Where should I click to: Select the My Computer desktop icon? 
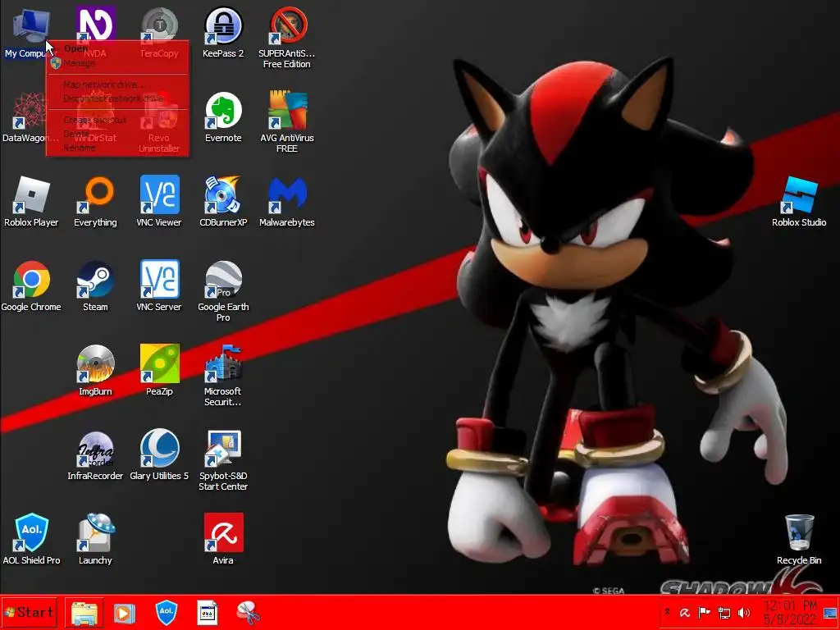click(x=30, y=33)
